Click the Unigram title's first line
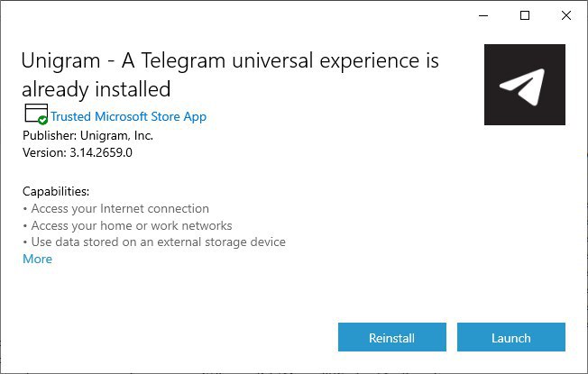 [x=230, y=60]
